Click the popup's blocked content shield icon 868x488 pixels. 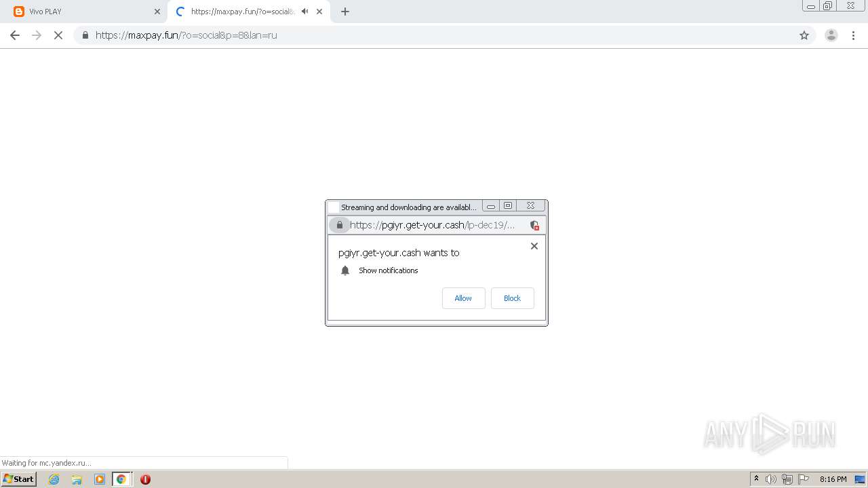pyautogui.click(x=534, y=225)
